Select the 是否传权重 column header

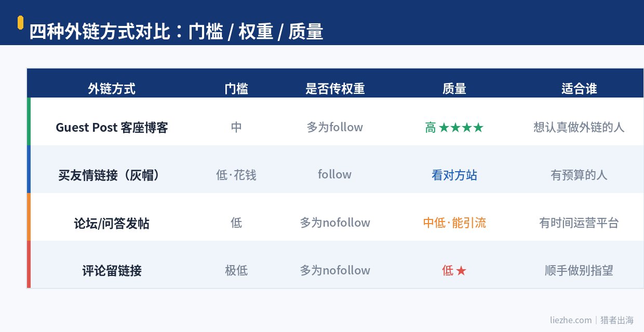(335, 89)
